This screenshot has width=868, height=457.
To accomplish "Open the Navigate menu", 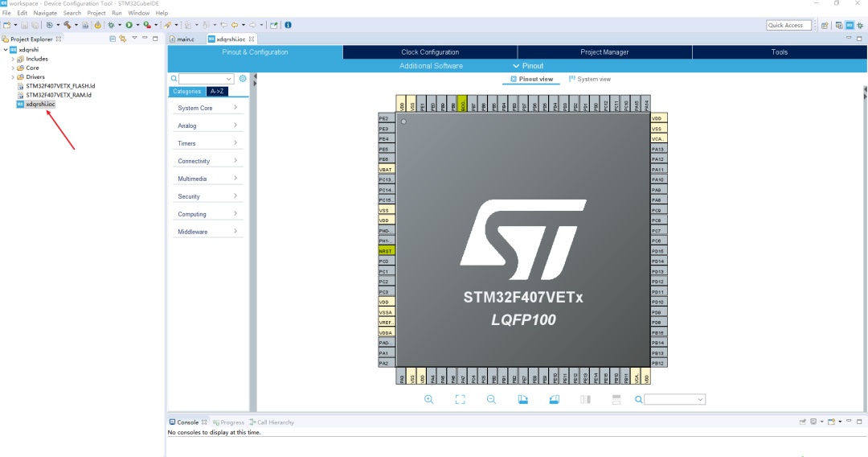I will 45,13.
